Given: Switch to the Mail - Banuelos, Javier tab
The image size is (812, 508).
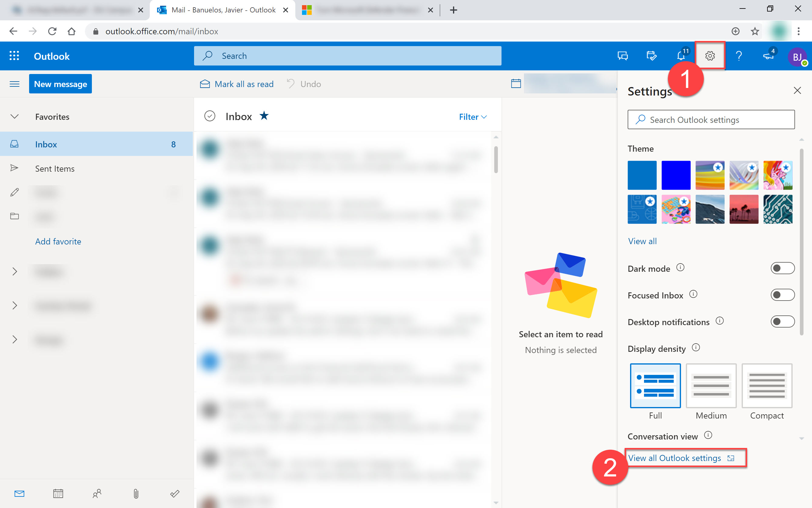Looking at the screenshot, I should 223,10.
